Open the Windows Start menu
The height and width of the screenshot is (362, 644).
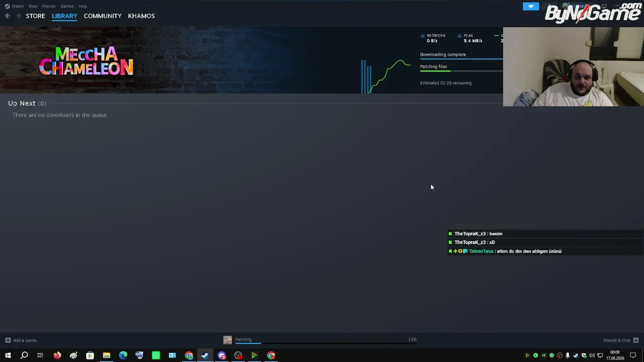(x=8, y=355)
